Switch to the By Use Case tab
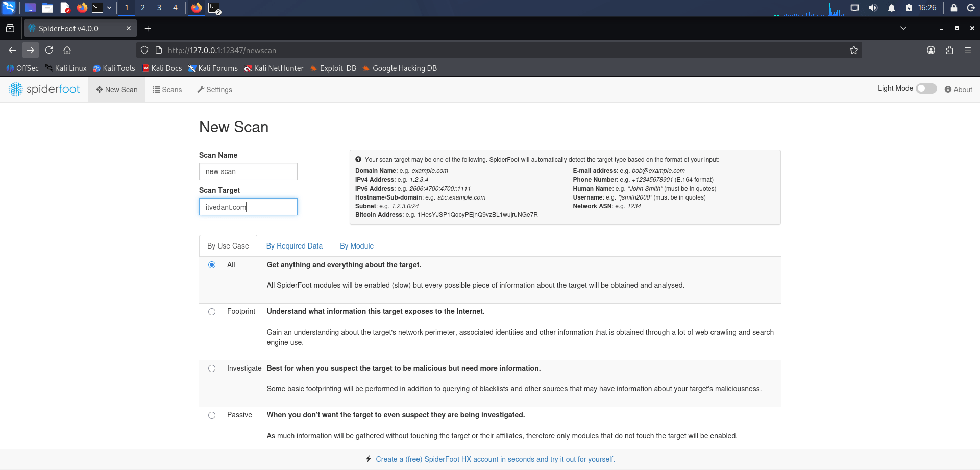980x470 pixels. [x=228, y=246]
